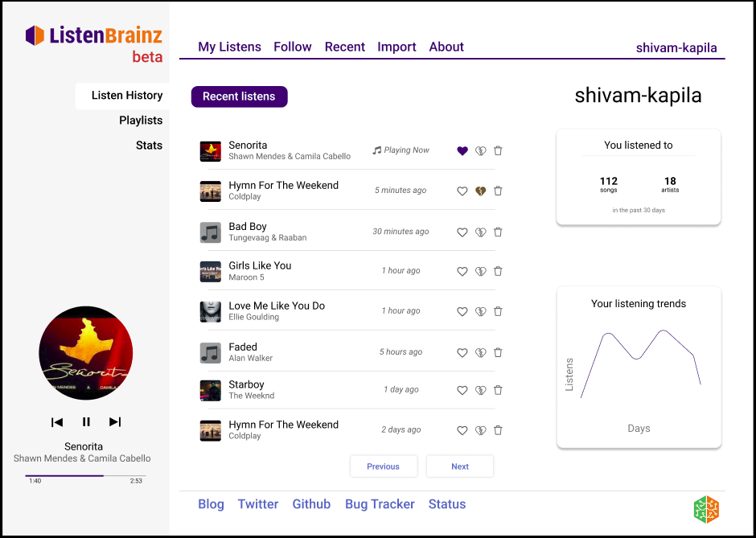Click artist name Tungevaag & Raaban
The image size is (756, 538).
(268, 238)
